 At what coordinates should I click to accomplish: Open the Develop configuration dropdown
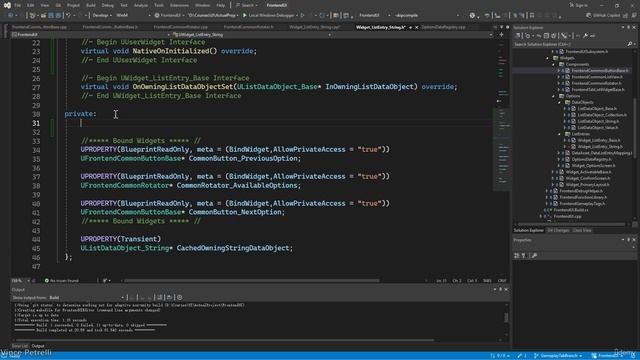[x=101, y=15]
